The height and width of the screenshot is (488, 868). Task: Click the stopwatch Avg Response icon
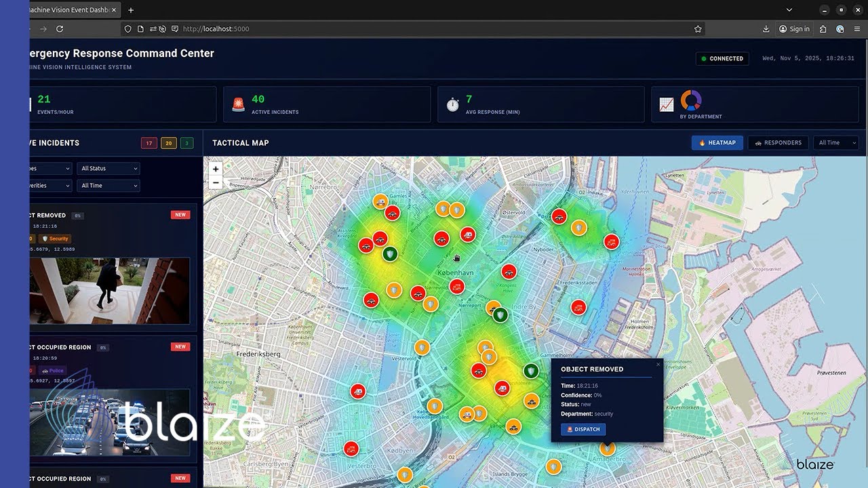point(452,104)
